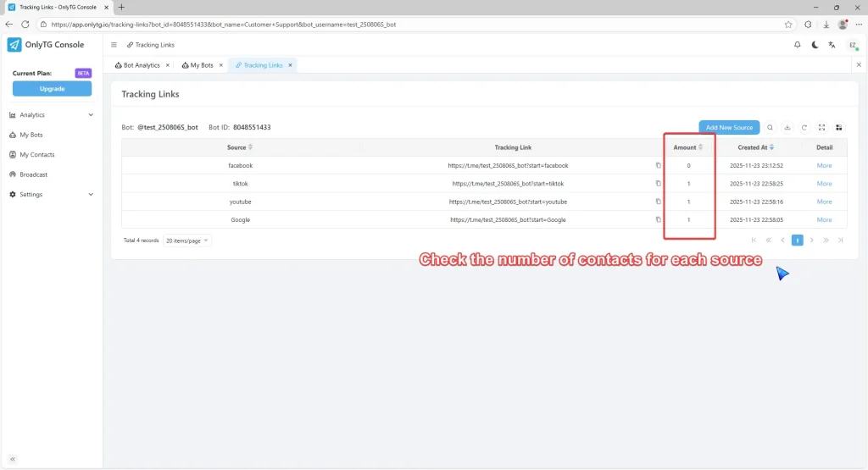The height and width of the screenshot is (470, 868).
Task: Switch to the My Bots tab
Action: pyautogui.click(x=198, y=65)
